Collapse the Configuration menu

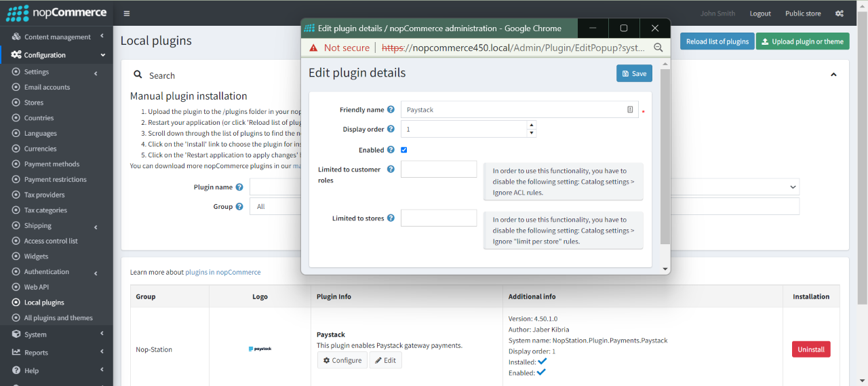click(103, 55)
